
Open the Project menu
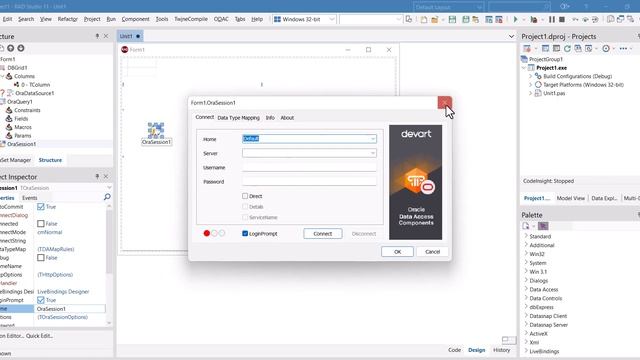tap(92, 19)
